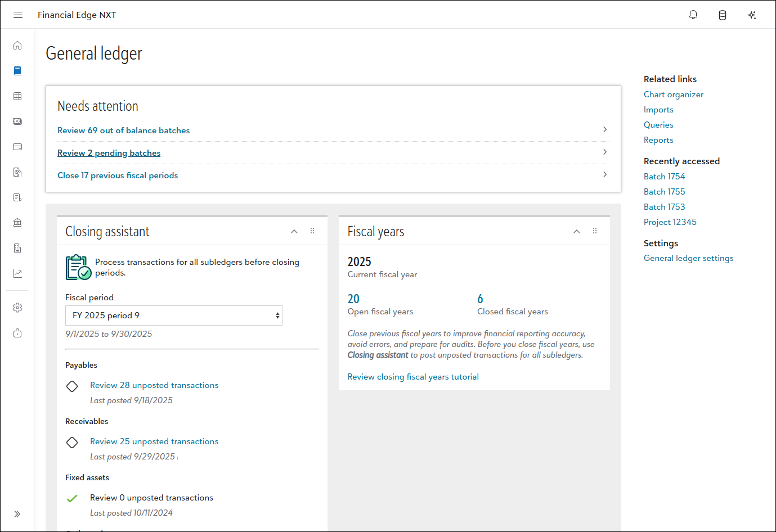The image size is (776, 532).
Task: Open Chart organizer under Related links
Action: point(673,94)
